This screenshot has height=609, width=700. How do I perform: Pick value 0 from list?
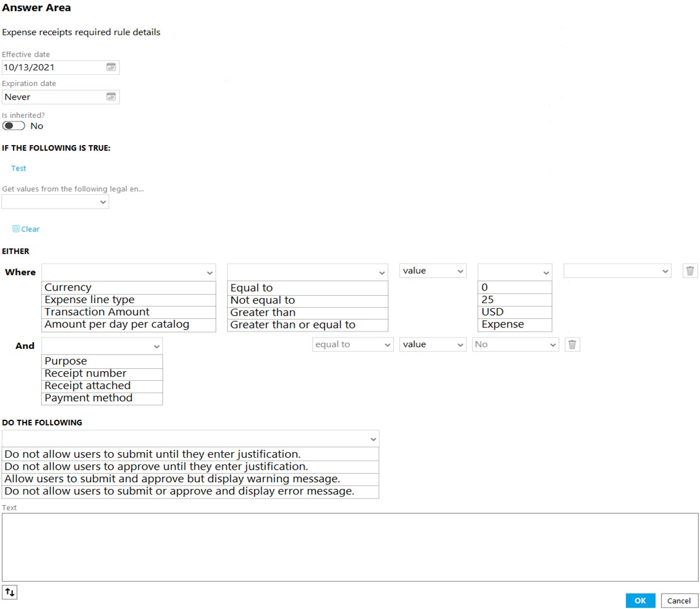515,287
